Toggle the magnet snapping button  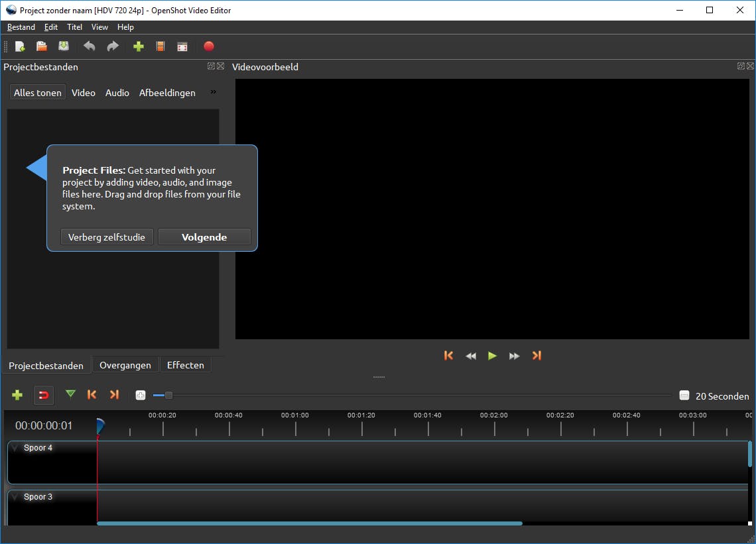[x=44, y=395]
